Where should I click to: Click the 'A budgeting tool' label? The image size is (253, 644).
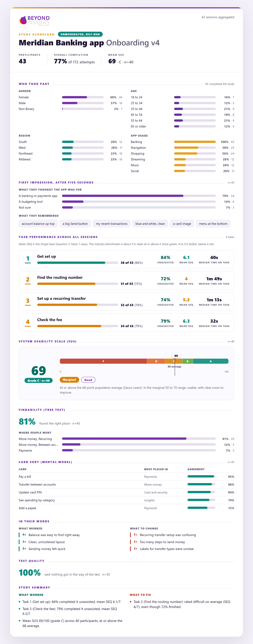pyautogui.click(x=31, y=202)
